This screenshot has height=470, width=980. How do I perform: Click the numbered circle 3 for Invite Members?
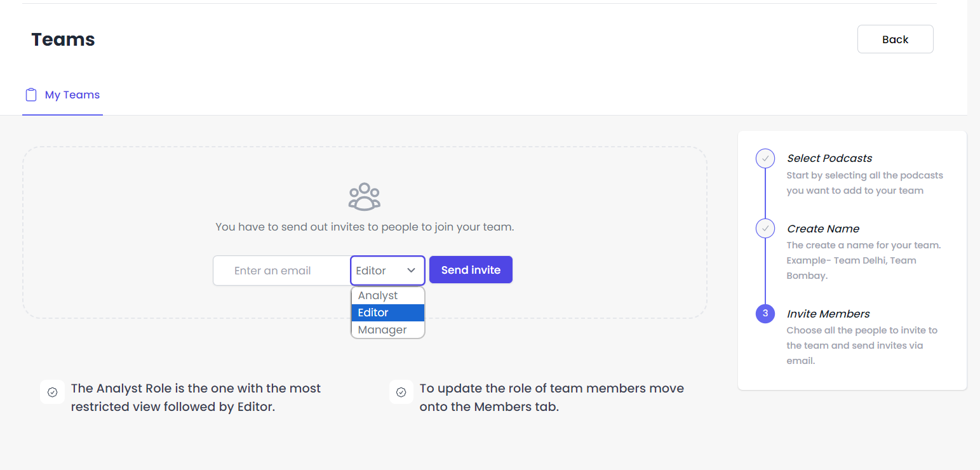point(765,314)
